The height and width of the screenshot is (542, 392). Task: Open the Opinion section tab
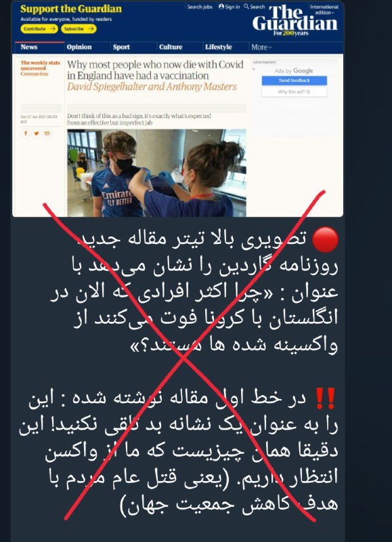(79, 47)
